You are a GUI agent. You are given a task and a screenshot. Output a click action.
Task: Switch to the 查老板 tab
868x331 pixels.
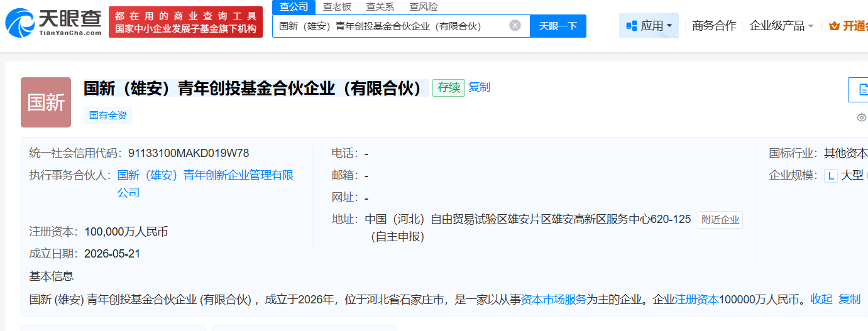337,7
